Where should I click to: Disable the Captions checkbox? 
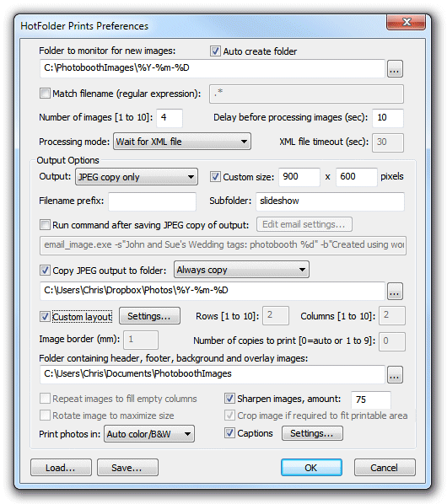(x=229, y=433)
